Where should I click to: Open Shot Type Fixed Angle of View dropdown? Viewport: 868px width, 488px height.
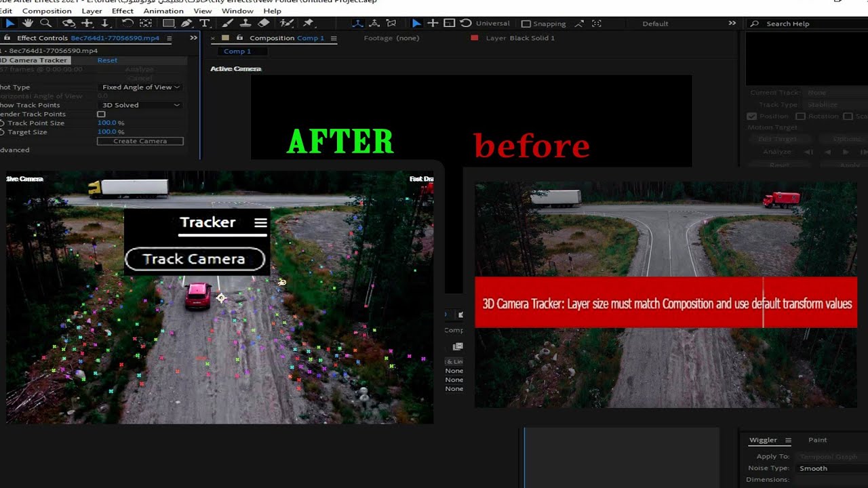140,87
